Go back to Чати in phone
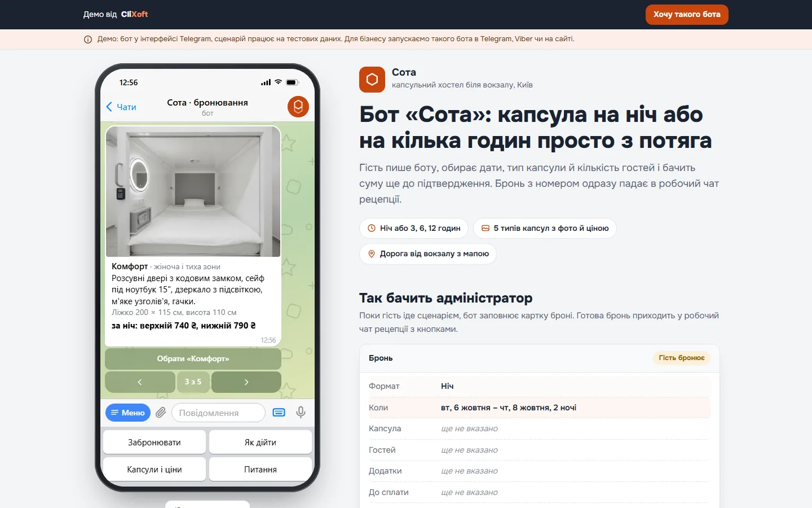Screen dimensions: 812x508 click(x=121, y=107)
